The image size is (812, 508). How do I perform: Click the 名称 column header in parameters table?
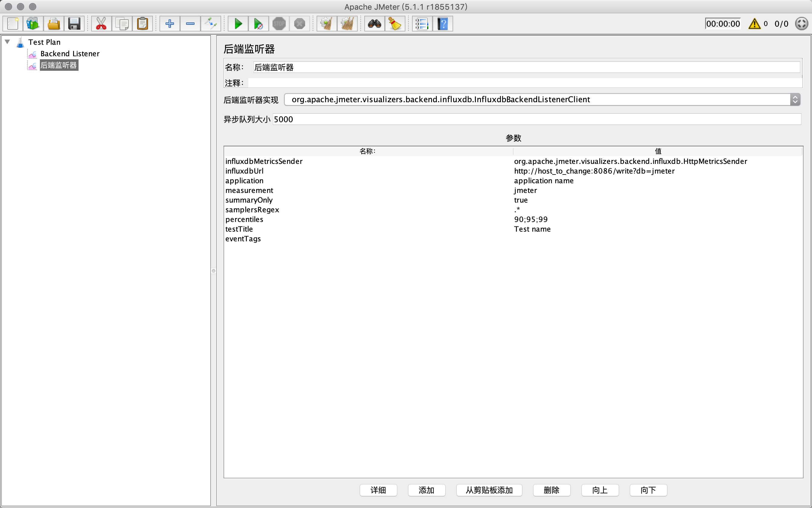tap(368, 151)
